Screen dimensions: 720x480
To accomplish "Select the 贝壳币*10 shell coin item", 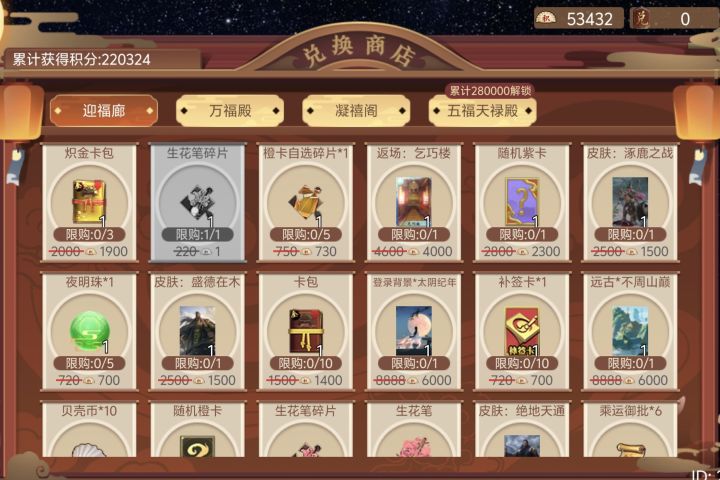I will [89, 430].
